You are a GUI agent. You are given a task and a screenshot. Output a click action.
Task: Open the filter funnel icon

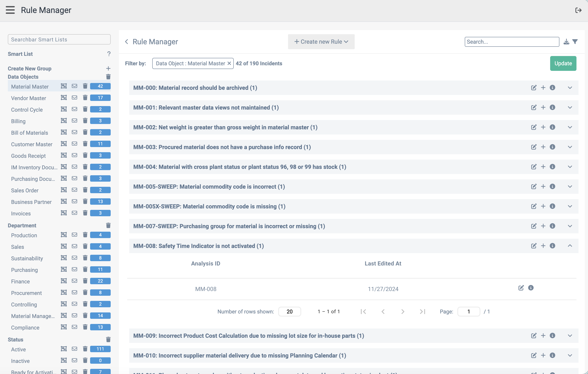pyautogui.click(x=575, y=42)
